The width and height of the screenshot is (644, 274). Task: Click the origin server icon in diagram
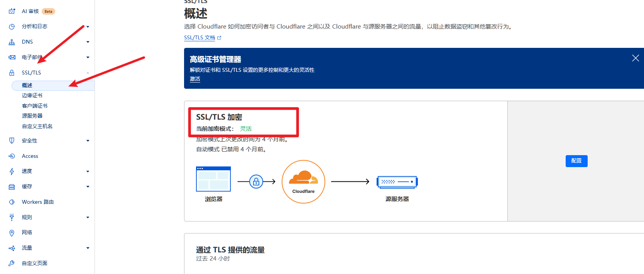(x=397, y=181)
